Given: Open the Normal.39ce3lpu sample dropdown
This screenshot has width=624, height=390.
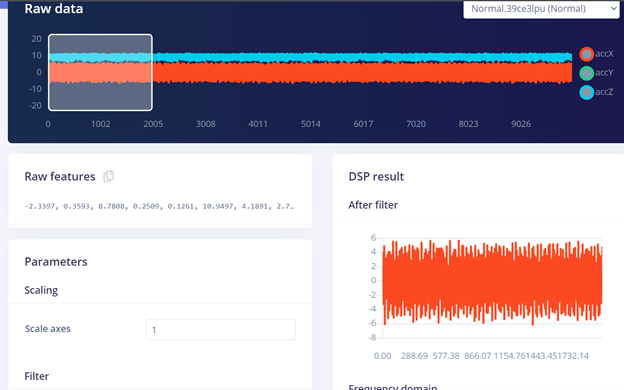Looking at the screenshot, I should pyautogui.click(x=541, y=9).
